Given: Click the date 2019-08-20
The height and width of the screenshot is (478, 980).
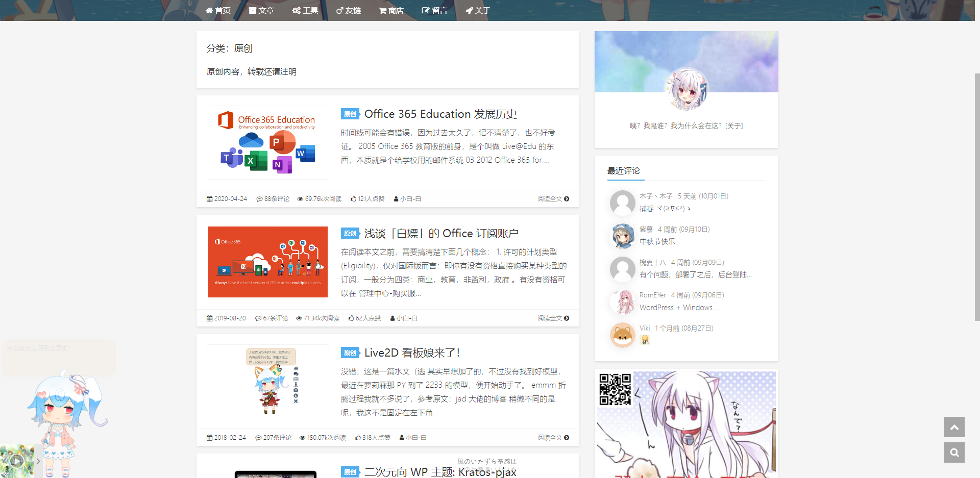Looking at the screenshot, I should coord(230,318).
